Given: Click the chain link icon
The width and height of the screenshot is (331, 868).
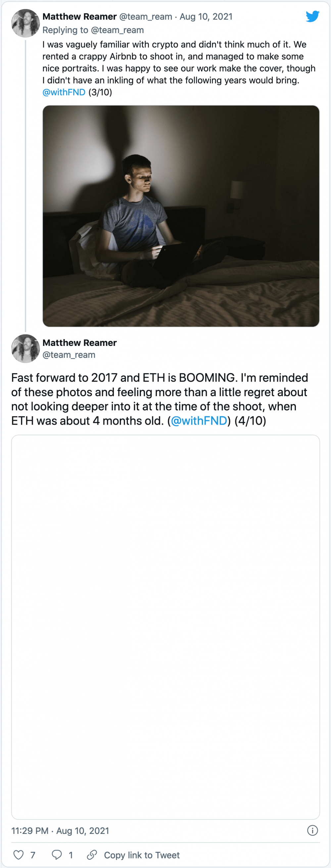Looking at the screenshot, I should (92, 854).
